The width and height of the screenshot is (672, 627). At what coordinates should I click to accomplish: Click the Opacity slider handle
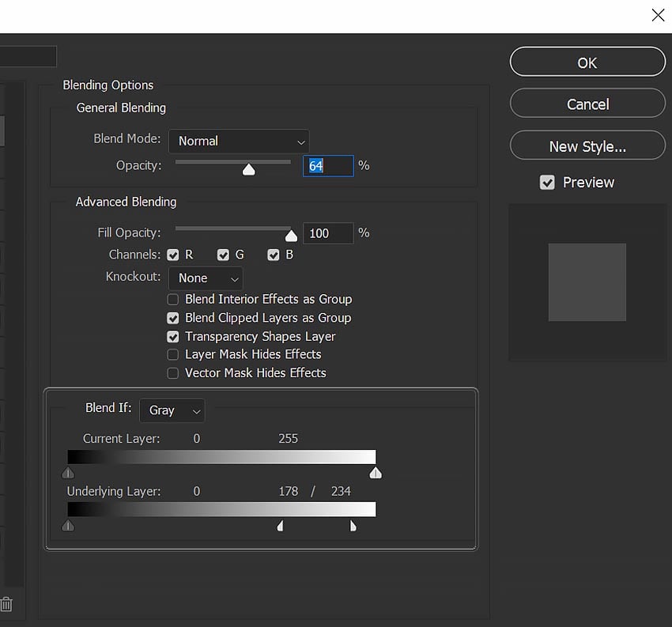(248, 170)
